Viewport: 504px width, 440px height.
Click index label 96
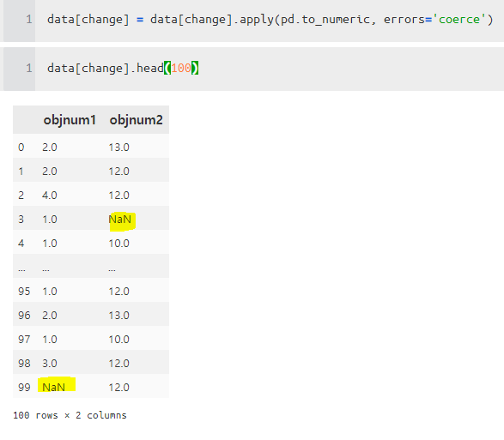coord(24,315)
